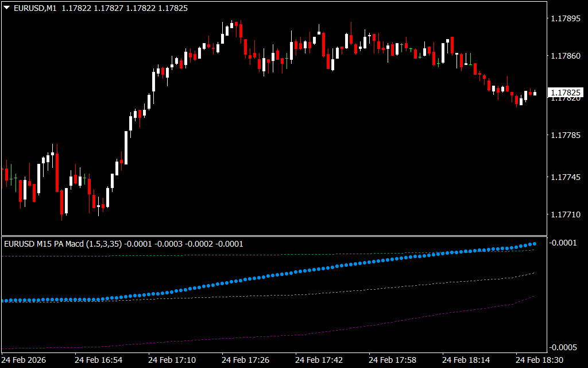Click the EURUSD M15 PA Macd indicator label
This screenshot has height=368, width=588.
(x=63, y=244)
